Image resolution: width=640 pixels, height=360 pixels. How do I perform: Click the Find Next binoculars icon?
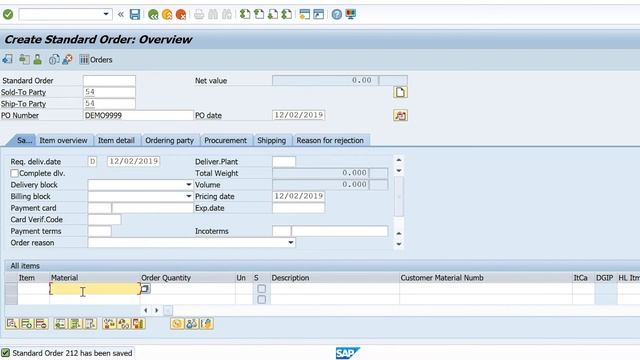[x=227, y=15]
